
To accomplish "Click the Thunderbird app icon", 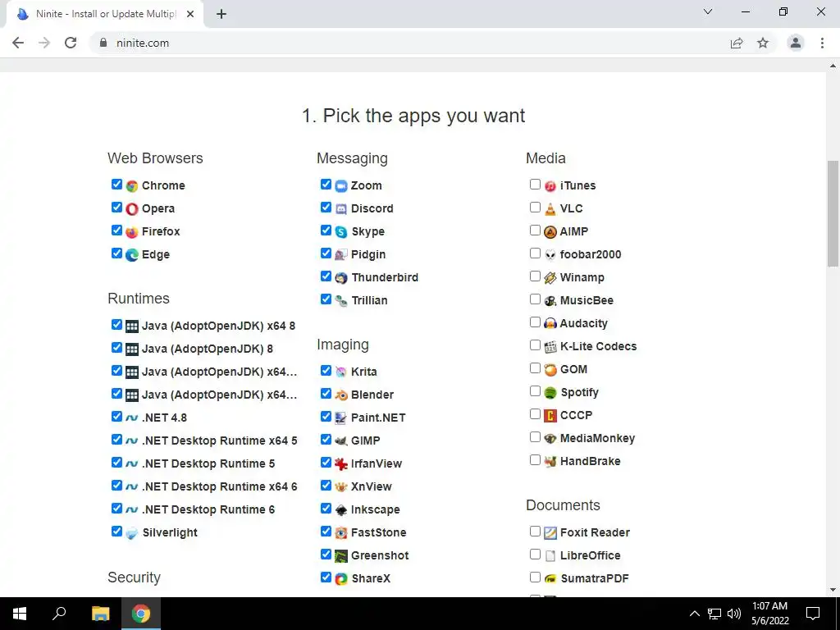I will pyautogui.click(x=341, y=278).
